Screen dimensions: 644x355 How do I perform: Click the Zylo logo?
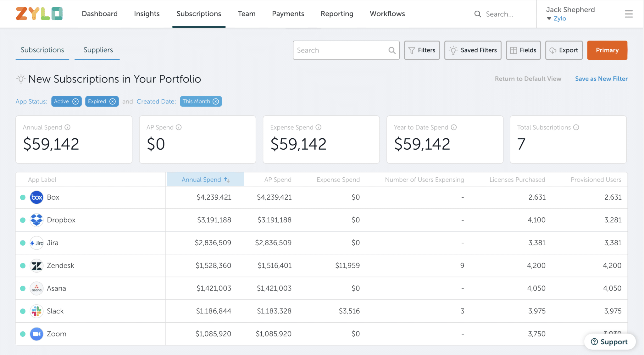coord(39,14)
